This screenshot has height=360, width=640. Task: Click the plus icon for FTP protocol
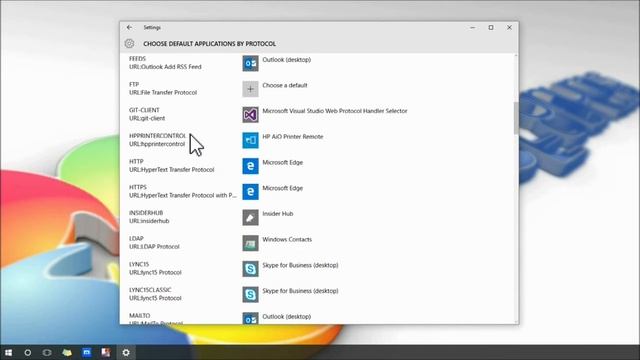250,89
